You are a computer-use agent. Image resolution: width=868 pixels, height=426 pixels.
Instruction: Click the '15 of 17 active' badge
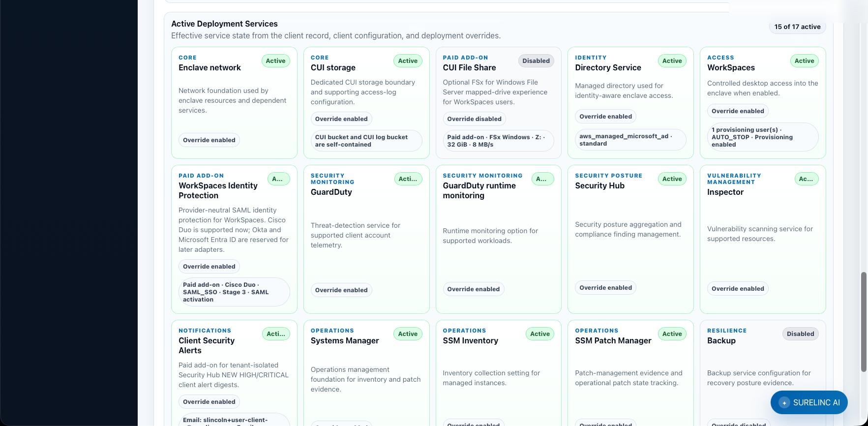pyautogui.click(x=797, y=27)
